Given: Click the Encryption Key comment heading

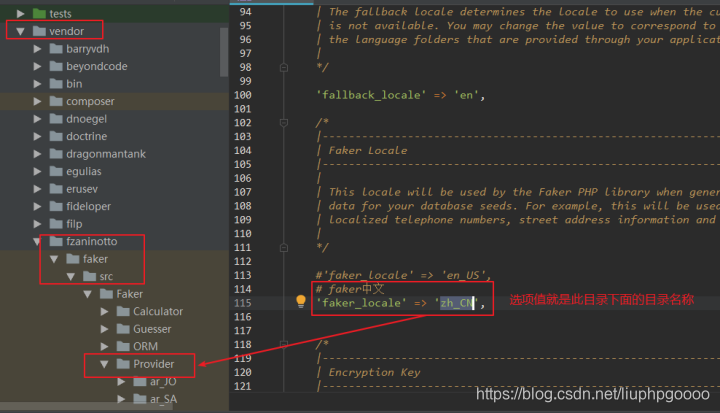Looking at the screenshot, I should click(374, 372).
